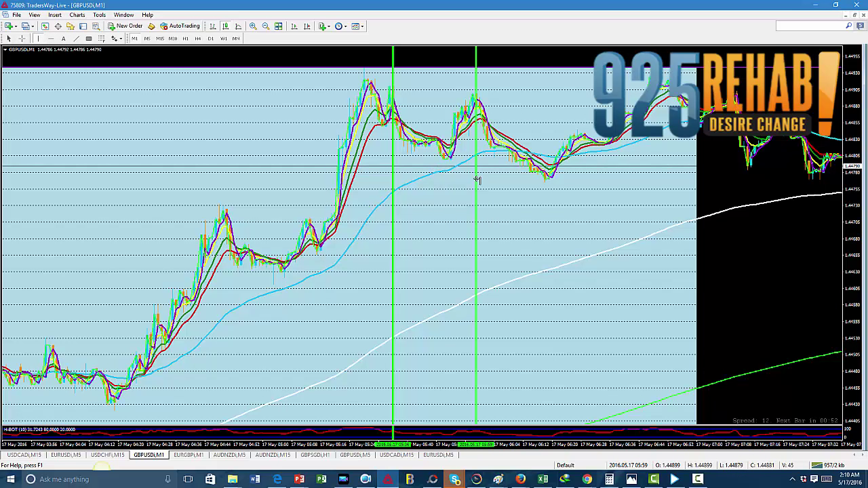Open the MetaEditor icon
Viewport: 868px width, 488px height.
[x=151, y=26]
